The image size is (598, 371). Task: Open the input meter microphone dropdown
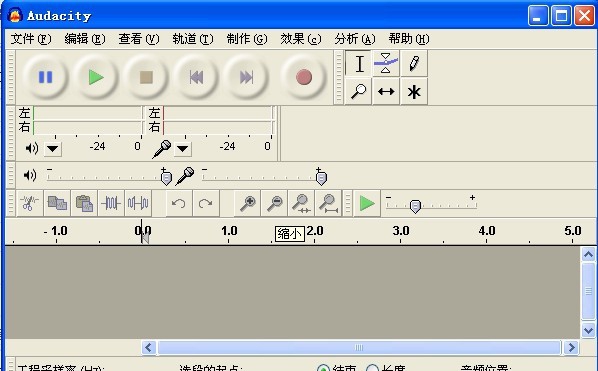point(183,148)
